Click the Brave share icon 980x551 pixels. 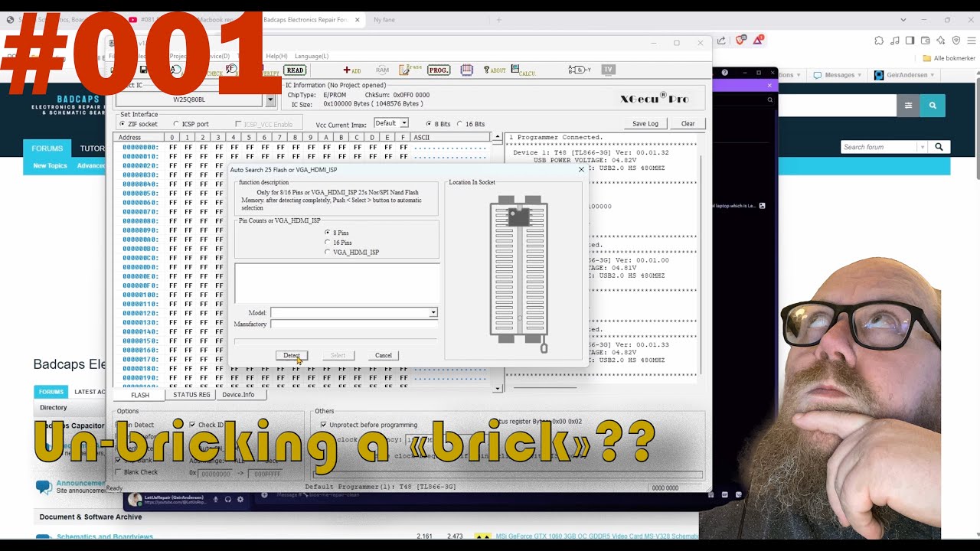(721, 41)
